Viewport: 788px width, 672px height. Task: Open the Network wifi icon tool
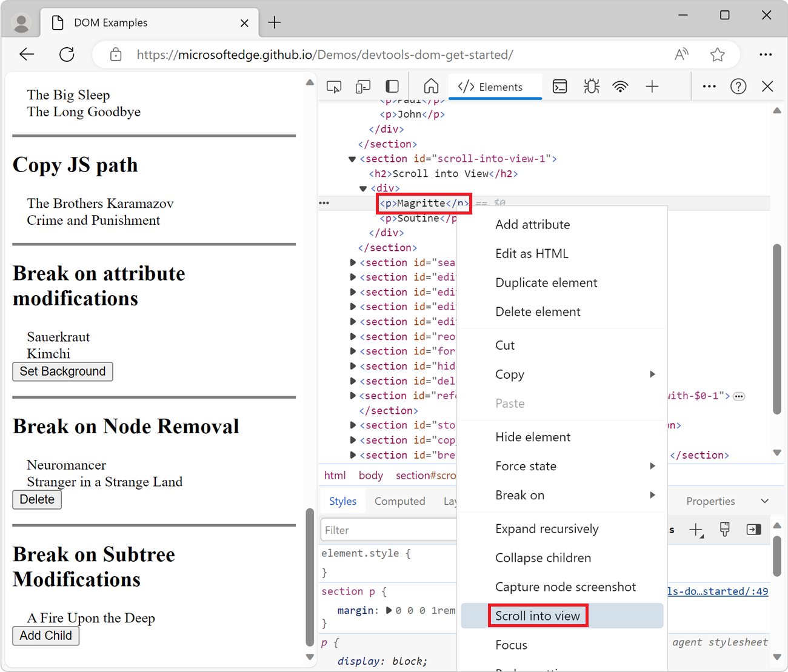620,87
